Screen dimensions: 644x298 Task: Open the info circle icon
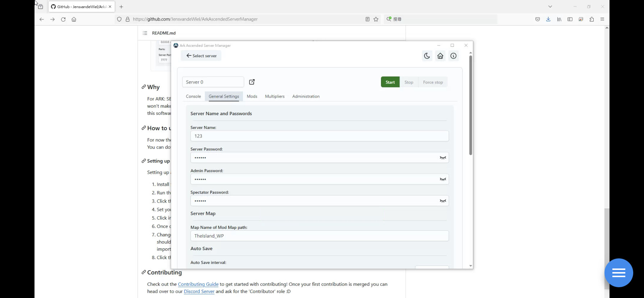pos(454,56)
